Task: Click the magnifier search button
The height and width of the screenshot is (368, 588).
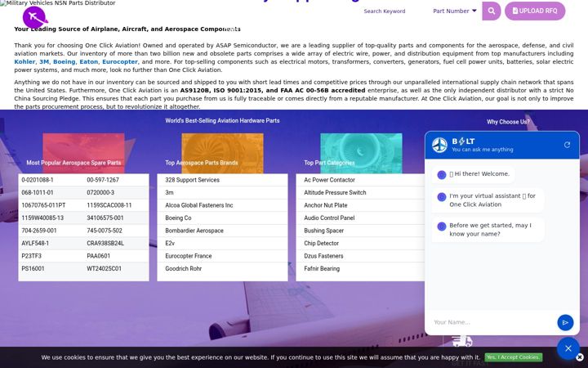Action: (492, 11)
